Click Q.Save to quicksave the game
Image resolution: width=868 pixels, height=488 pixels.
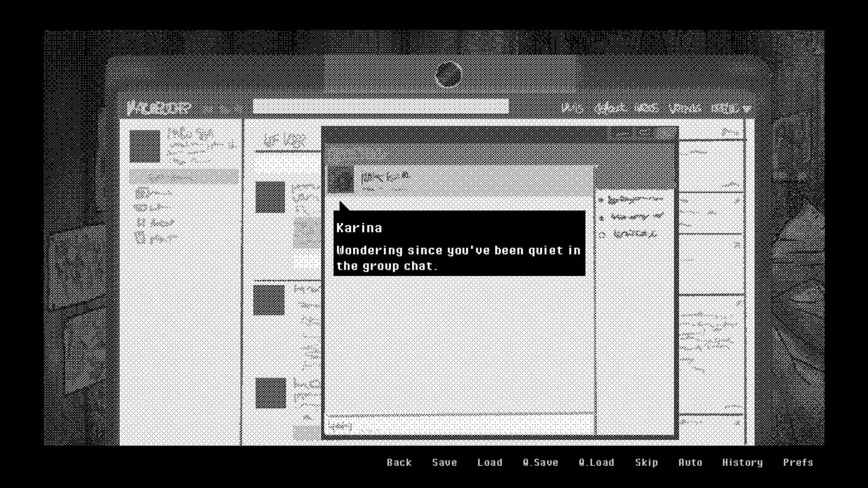point(540,462)
